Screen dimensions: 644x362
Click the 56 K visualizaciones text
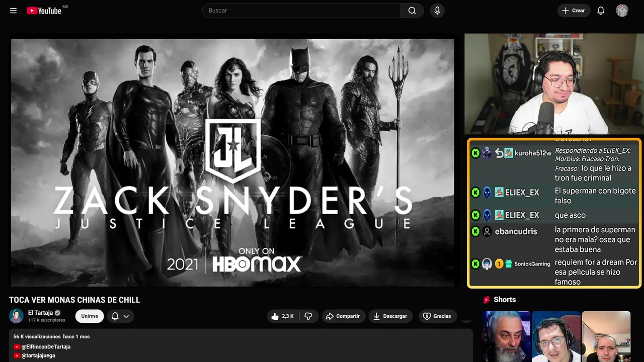click(x=37, y=336)
